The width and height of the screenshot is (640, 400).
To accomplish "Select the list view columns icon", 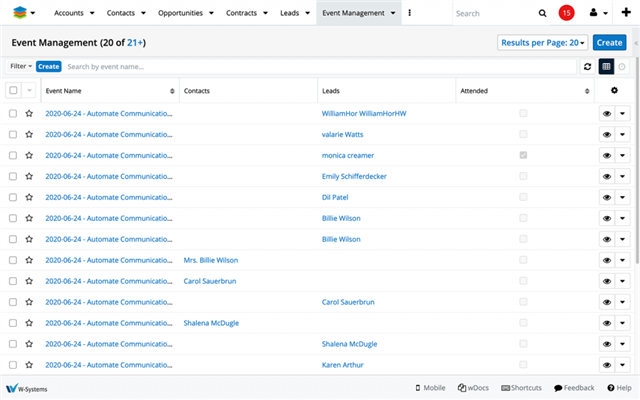I will 606,67.
